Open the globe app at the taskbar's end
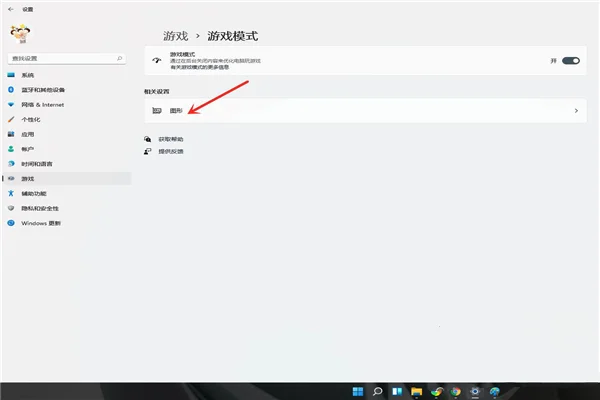Screen dimensions: 600x400 494,391
